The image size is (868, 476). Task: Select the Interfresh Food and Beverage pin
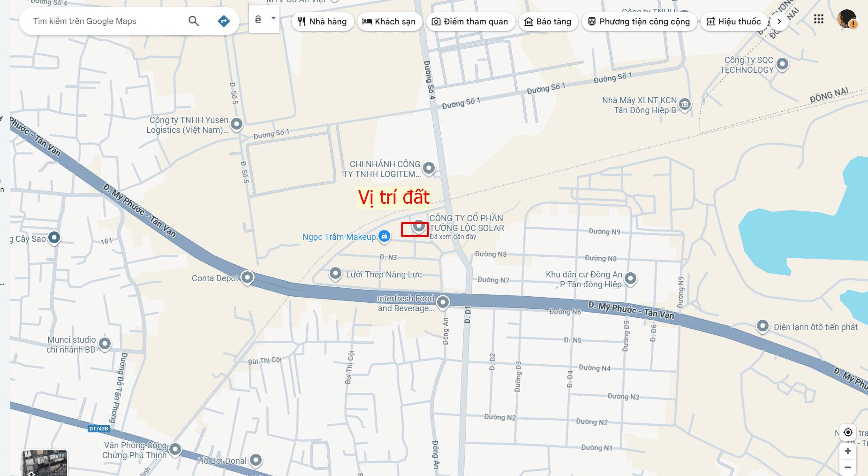click(x=443, y=302)
